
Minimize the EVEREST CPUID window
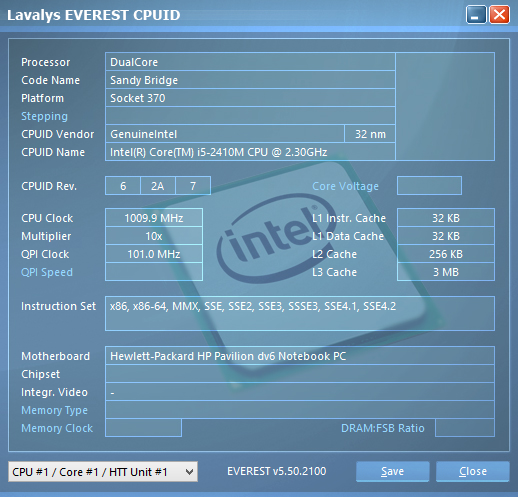[476, 15]
